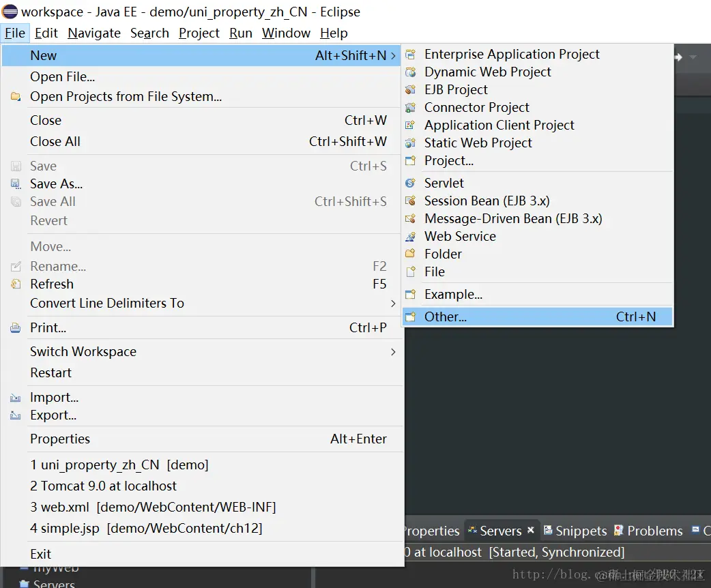Open the Navigate menu

(94, 33)
